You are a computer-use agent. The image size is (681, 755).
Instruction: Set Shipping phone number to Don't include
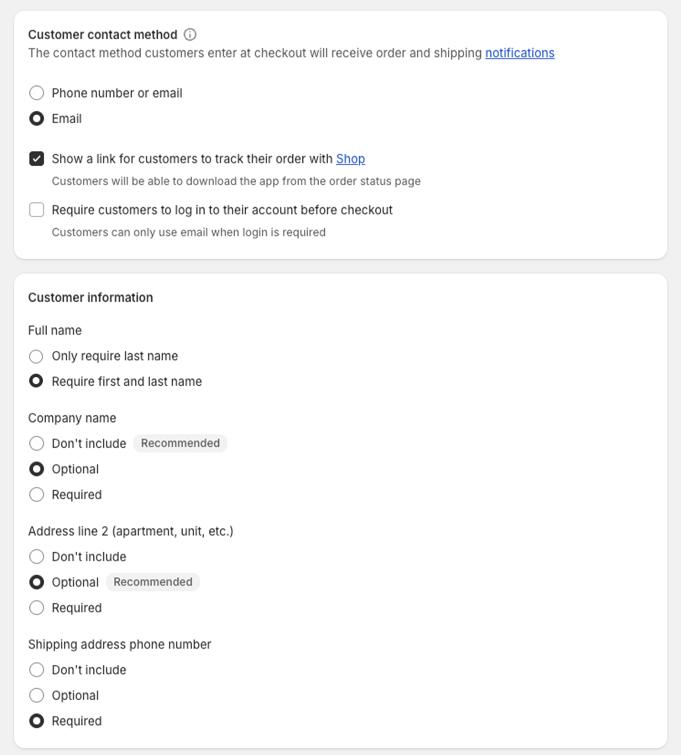[37, 670]
